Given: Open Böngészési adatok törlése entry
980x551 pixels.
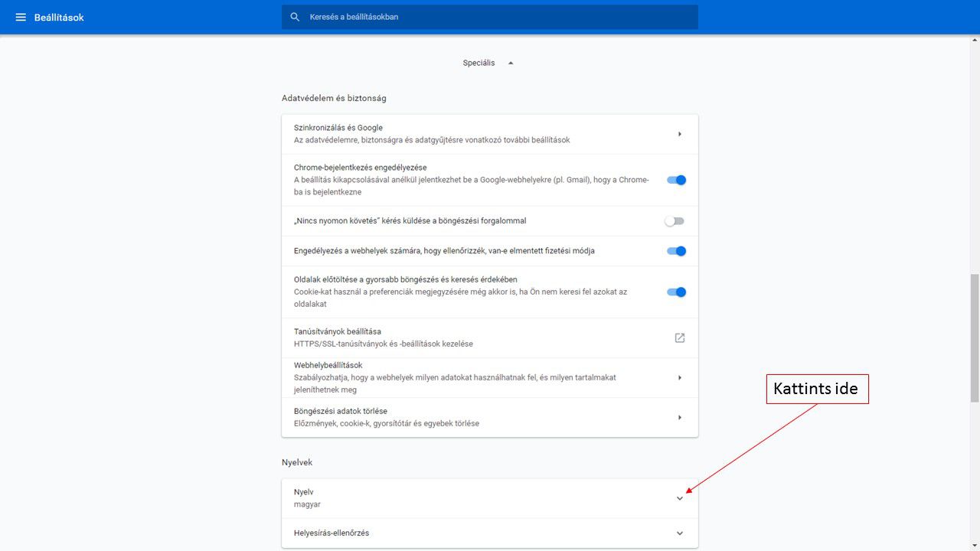Looking at the screenshot, I should (x=459, y=417).
